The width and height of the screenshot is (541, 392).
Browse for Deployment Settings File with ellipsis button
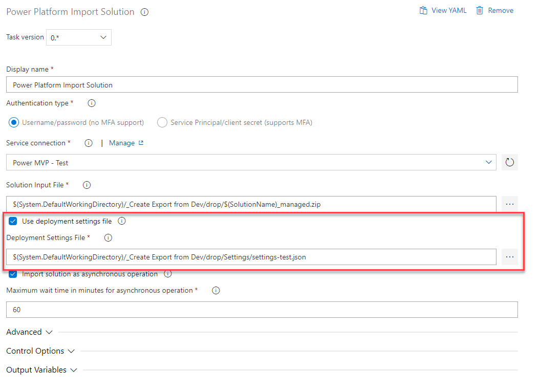click(x=510, y=257)
